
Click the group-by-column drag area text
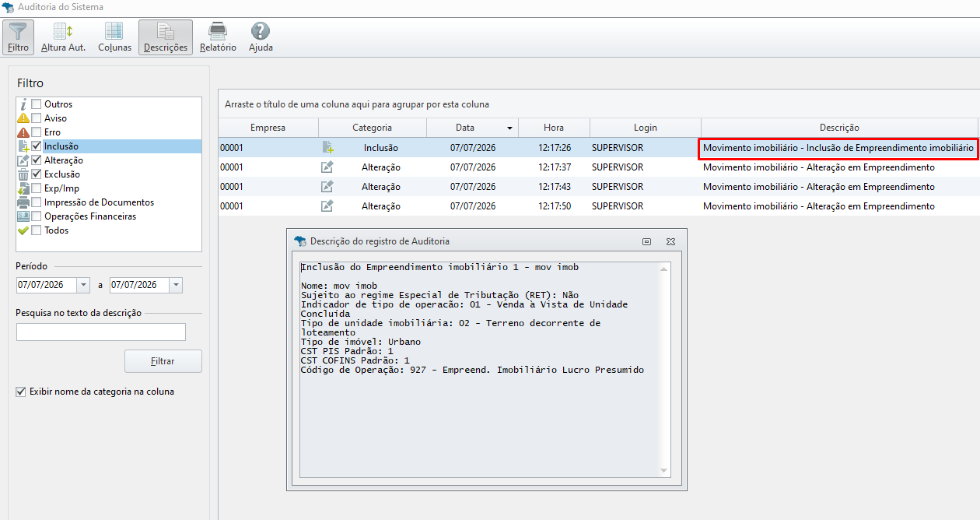tap(357, 104)
